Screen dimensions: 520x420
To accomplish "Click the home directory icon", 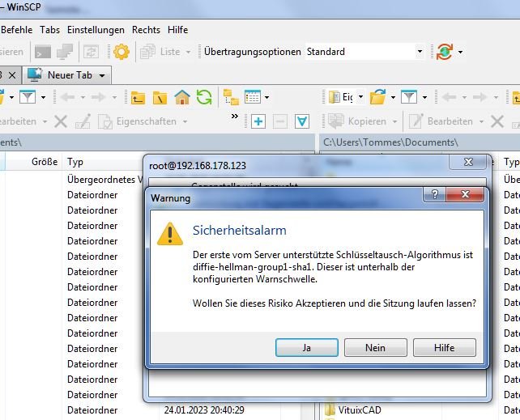I will pos(182,98).
